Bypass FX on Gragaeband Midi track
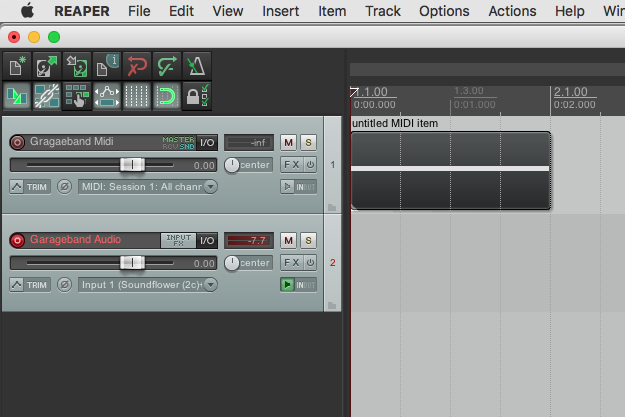Image resolution: width=625 pixels, height=417 pixels. (310, 165)
